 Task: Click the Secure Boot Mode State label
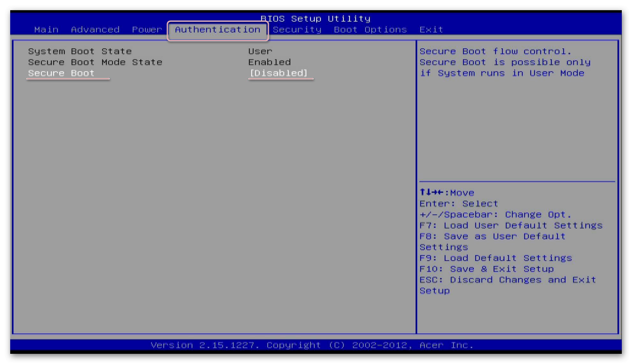95,62
